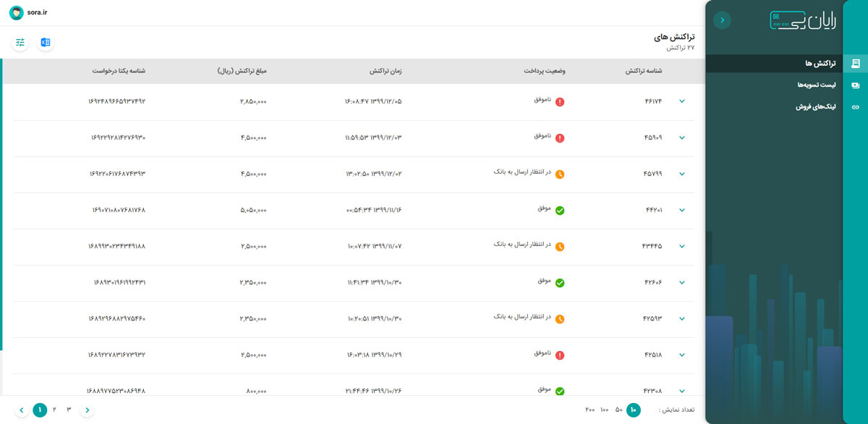Expand the row for transaction ۴۶۱۷۴

(x=681, y=102)
